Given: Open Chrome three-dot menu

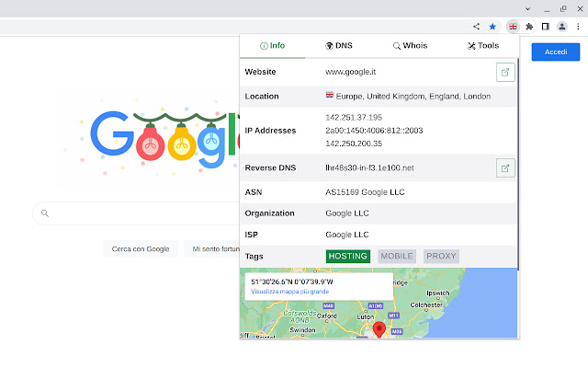Looking at the screenshot, I should [577, 27].
